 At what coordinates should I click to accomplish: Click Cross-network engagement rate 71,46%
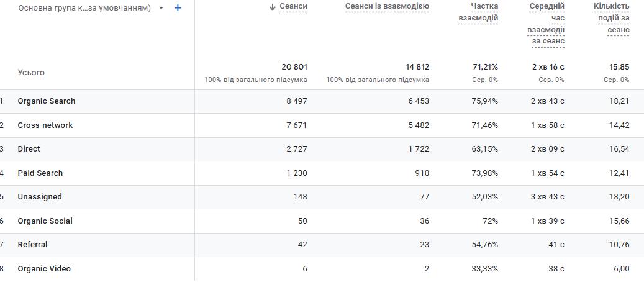pyautogui.click(x=484, y=125)
